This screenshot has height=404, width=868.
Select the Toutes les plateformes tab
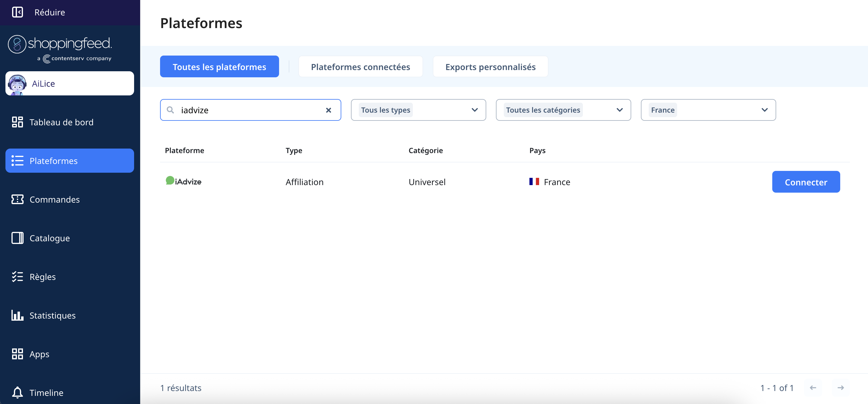click(x=219, y=67)
